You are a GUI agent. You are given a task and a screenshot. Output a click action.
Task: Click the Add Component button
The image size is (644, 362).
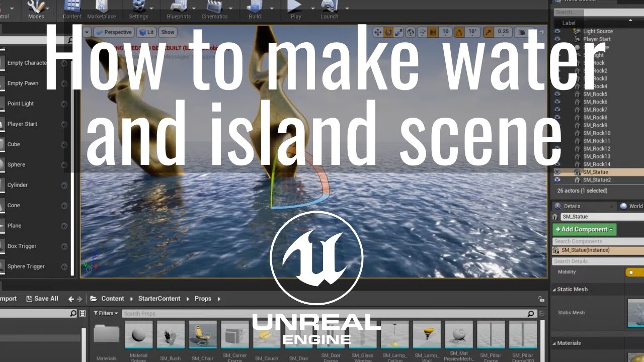[x=584, y=229]
